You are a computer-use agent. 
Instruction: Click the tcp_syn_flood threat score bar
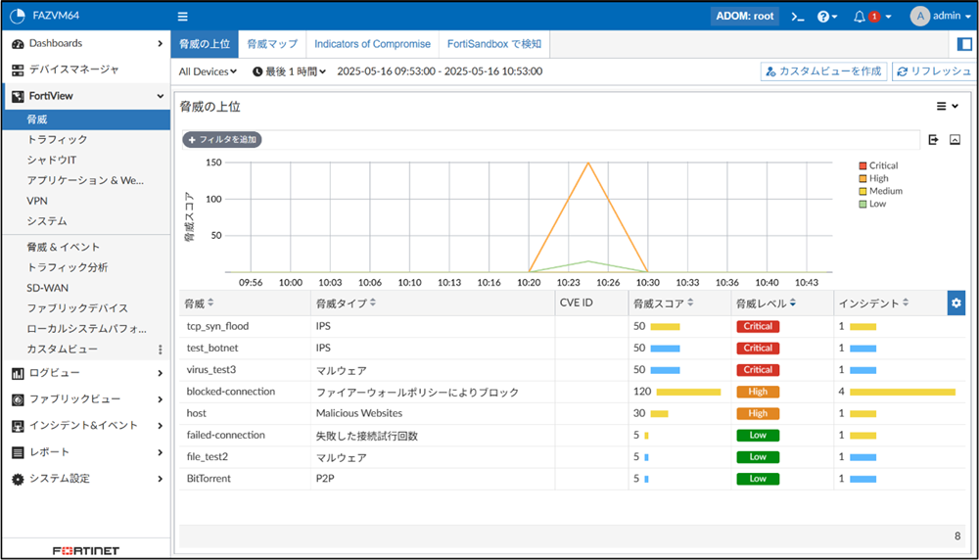tap(665, 327)
